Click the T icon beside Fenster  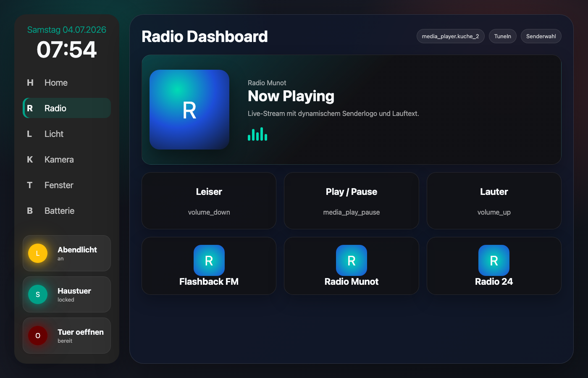30,185
